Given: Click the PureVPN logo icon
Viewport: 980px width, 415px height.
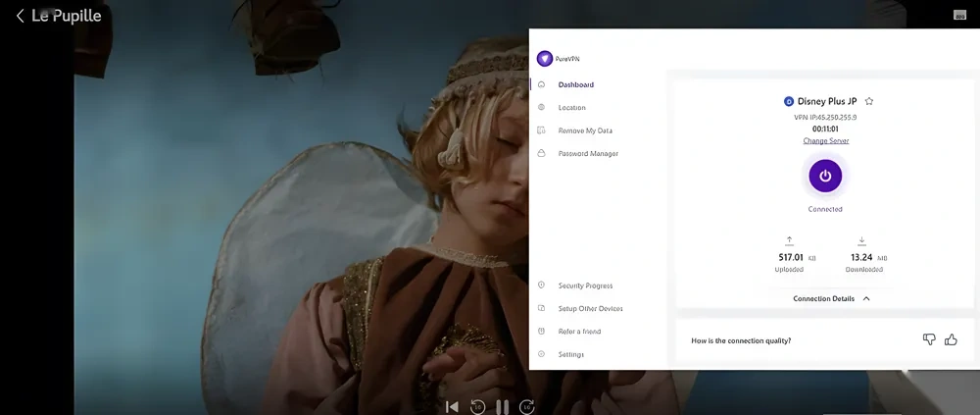Looking at the screenshot, I should pyautogui.click(x=544, y=59).
